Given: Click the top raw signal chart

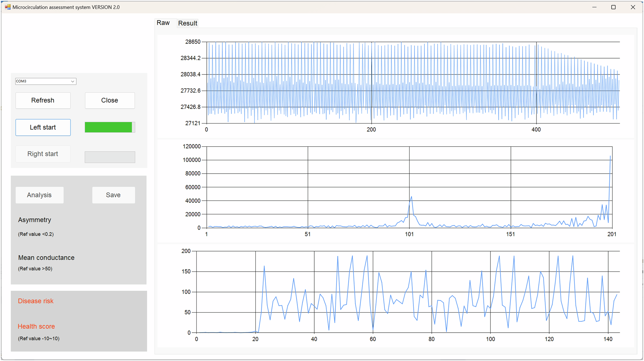Looking at the screenshot, I should pos(412,83).
